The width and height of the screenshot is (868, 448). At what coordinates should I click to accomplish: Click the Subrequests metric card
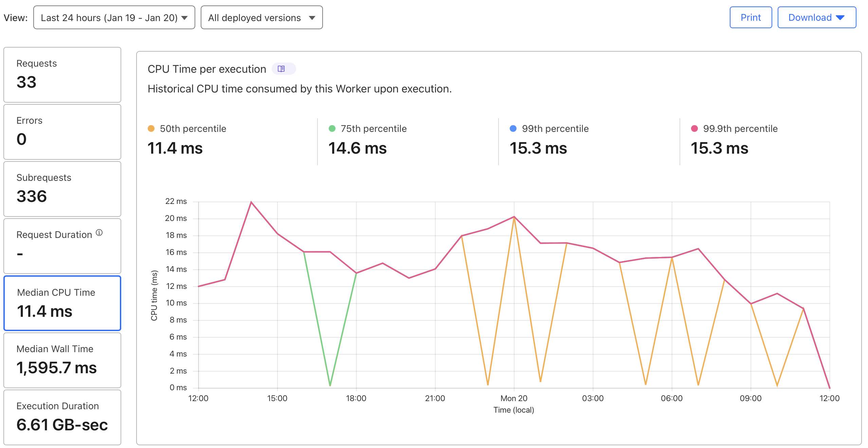[62, 189]
